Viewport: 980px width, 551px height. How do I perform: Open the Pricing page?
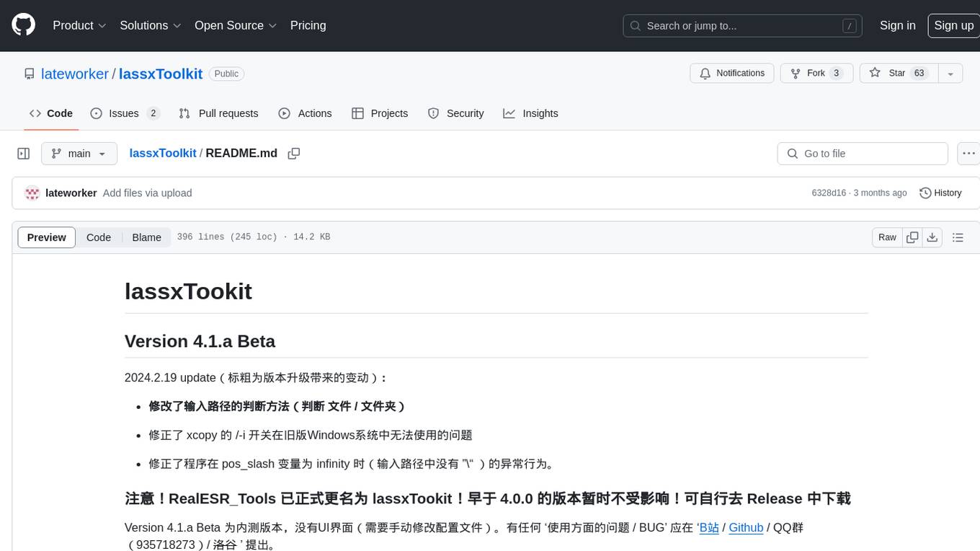point(308,25)
